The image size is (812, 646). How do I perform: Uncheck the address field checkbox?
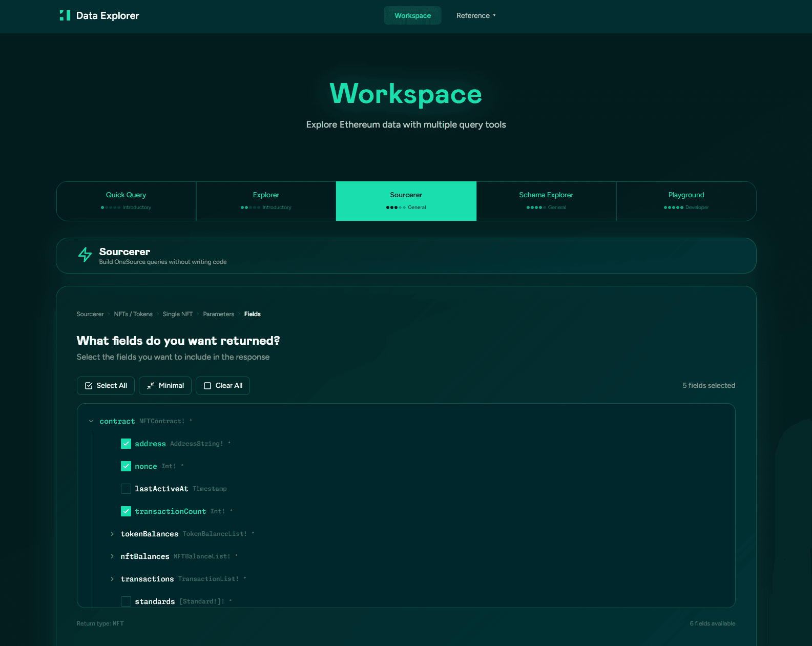[126, 444]
